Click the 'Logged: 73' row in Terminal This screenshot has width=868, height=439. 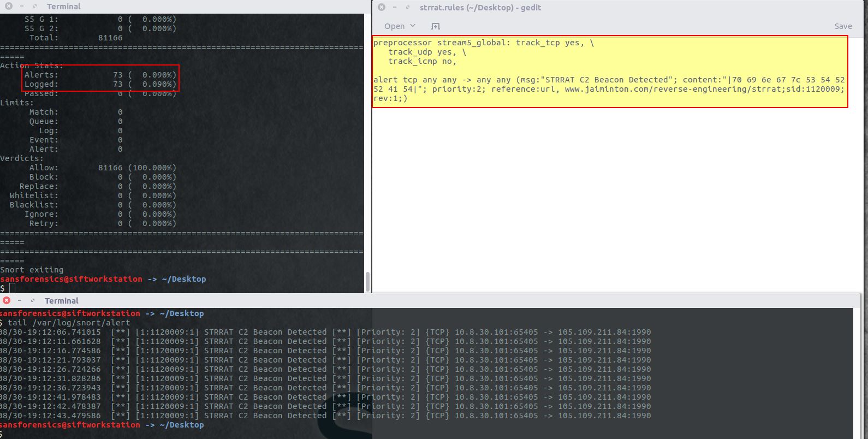click(100, 84)
